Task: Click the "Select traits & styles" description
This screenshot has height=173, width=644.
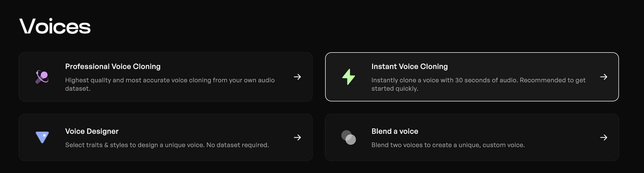Action: coord(167,145)
